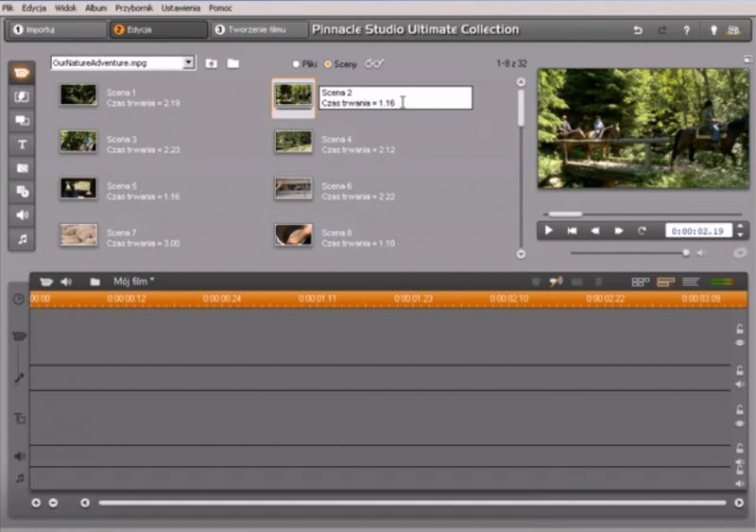Open the Przybornik menu
Screen dimensions: 756x532
pyautogui.click(x=134, y=9)
